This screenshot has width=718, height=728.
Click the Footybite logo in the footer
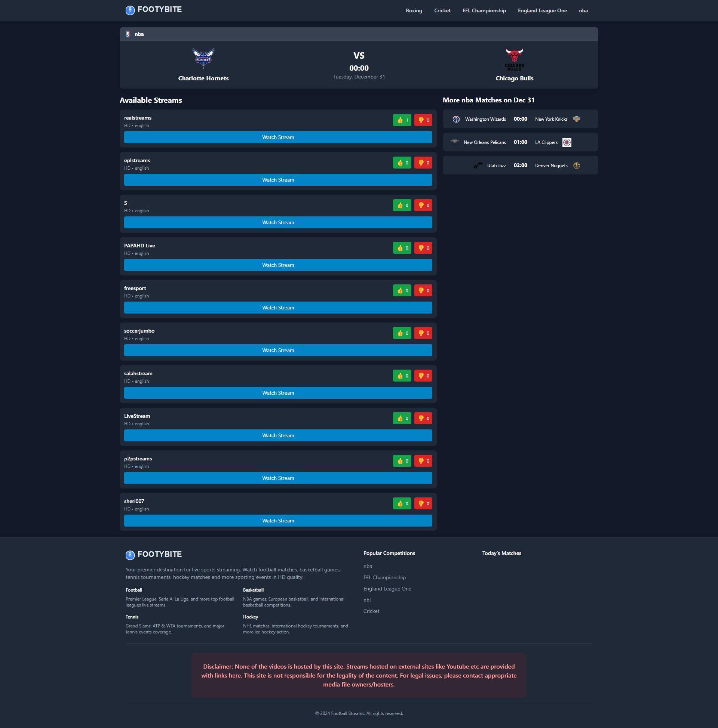[153, 555]
